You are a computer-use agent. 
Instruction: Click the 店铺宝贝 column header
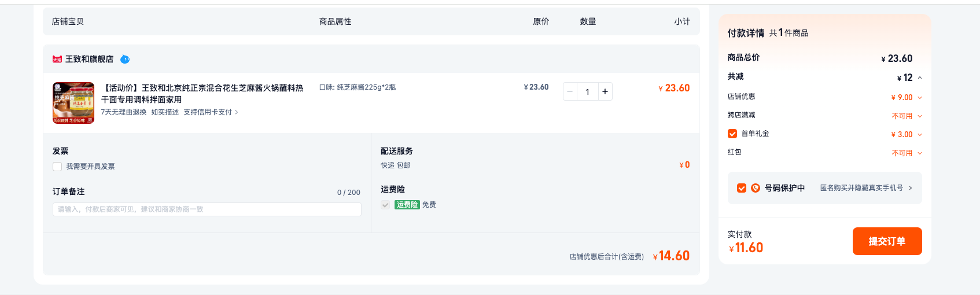coord(68,21)
